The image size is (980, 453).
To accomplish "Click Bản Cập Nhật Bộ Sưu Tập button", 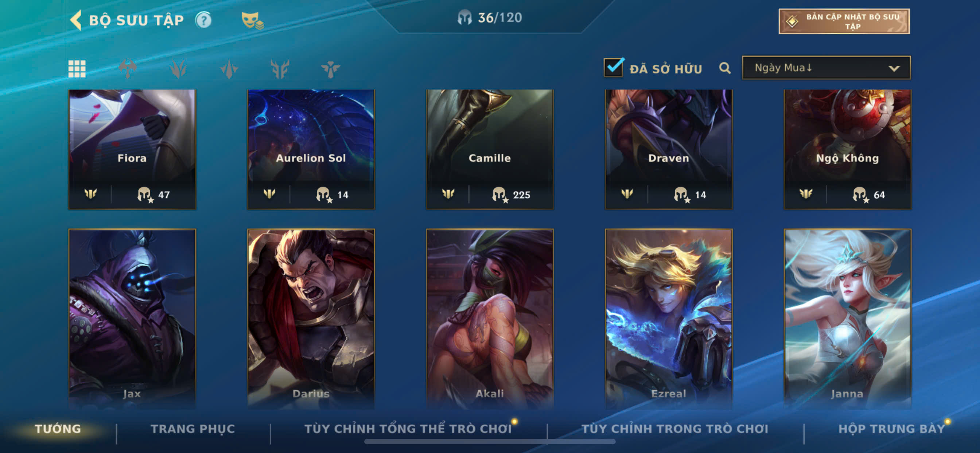I will click(844, 21).
